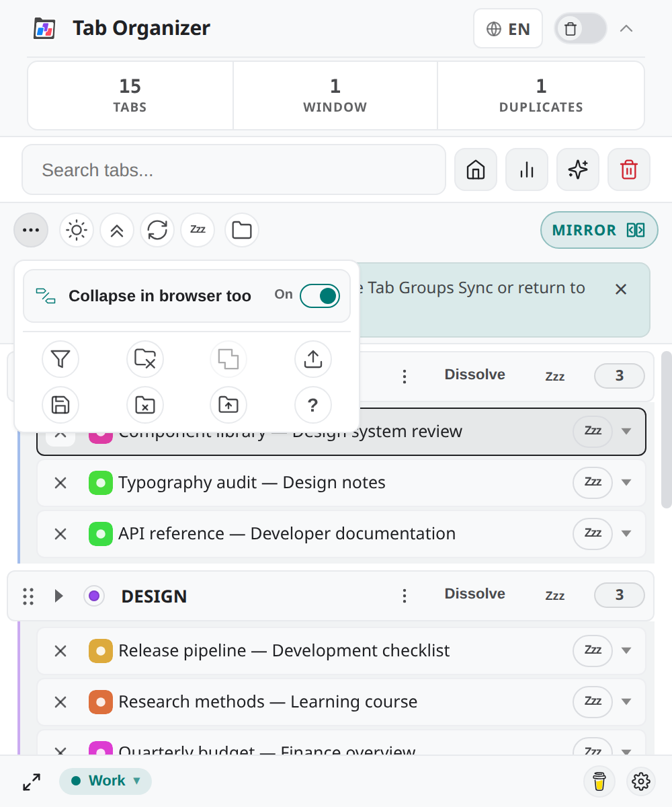Open dropdown arrow on Release pipeline row
672x807 pixels.
tap(627, 650)
